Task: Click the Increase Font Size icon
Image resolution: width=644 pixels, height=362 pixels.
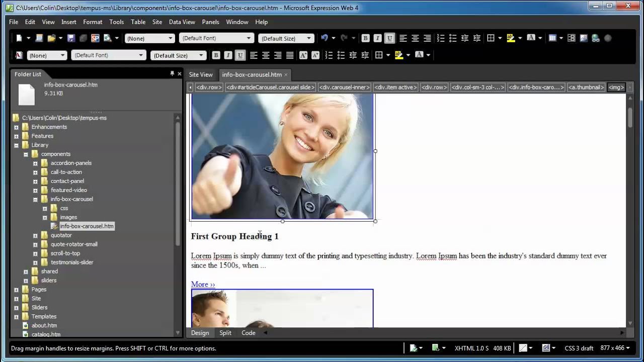Action: tap(303, 55)
